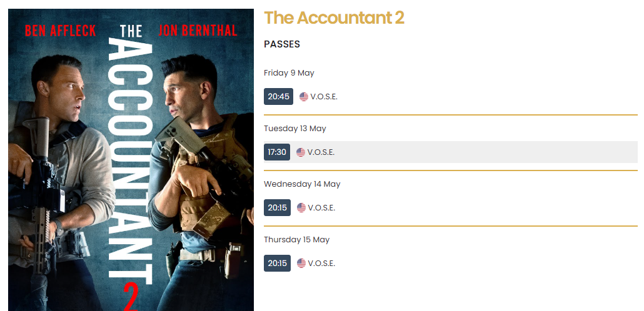Select the Thursday 15 May date label
The width and height of the screenshot is (644, 311).
pyautogui.click(x=296, y=240)
